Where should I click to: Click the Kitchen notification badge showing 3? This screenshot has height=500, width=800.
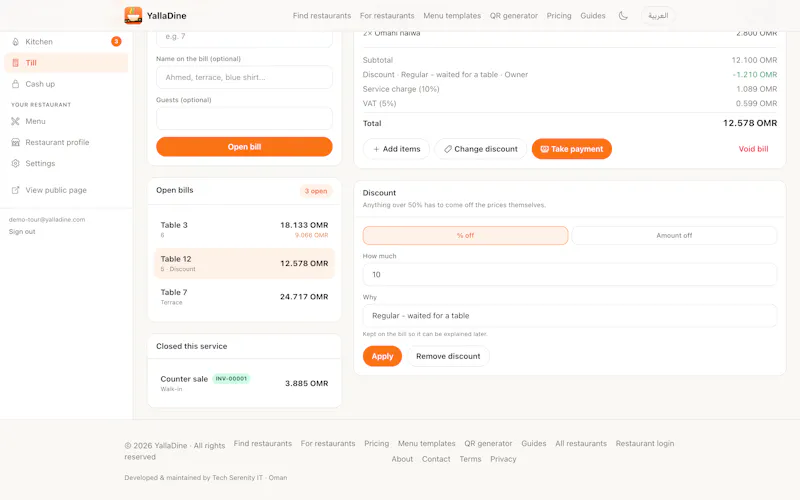click(116, 41)
